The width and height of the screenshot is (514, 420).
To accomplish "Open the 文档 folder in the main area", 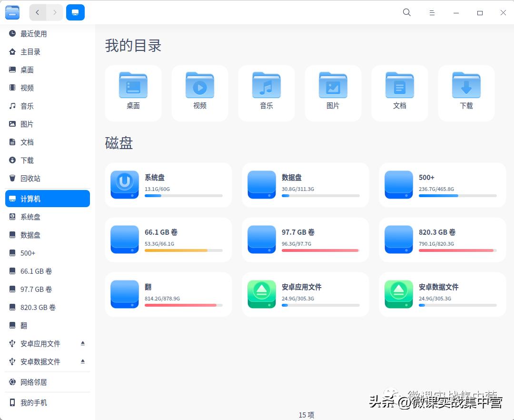I will [399, 90].
